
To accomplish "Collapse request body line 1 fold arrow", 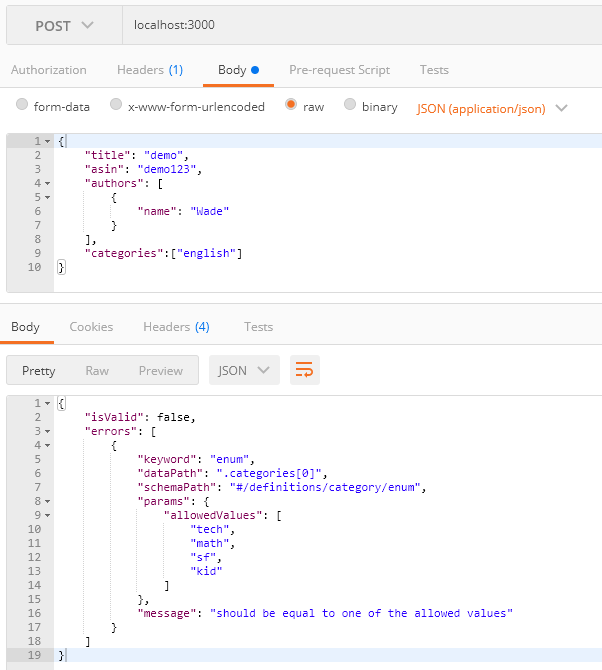I will coord(47,141).
